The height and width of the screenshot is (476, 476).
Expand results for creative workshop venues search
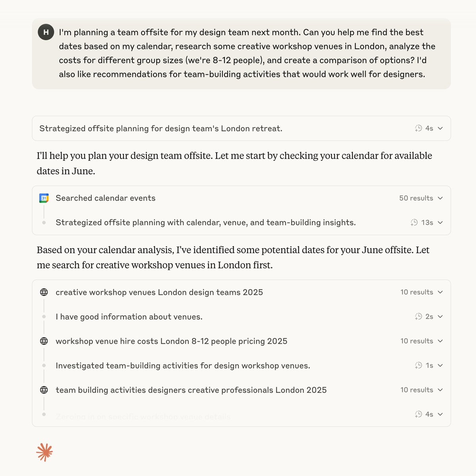point(440,292)
